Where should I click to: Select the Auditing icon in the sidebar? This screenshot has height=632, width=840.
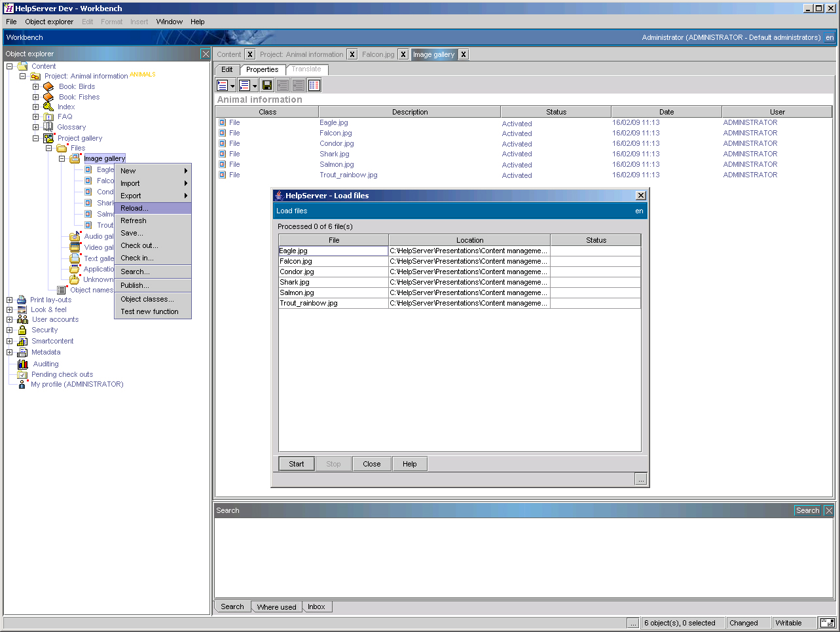[x=22, y=364]
